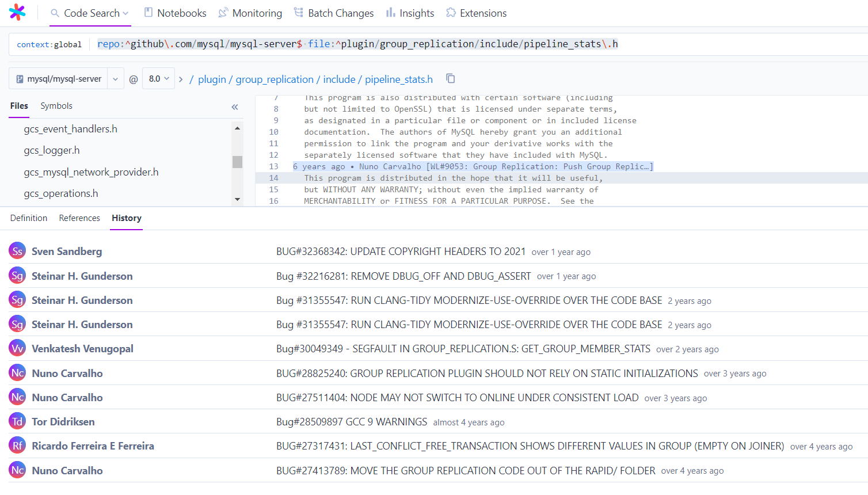Expand the breadcrumb chevron after revision

[x=181, y=79]
